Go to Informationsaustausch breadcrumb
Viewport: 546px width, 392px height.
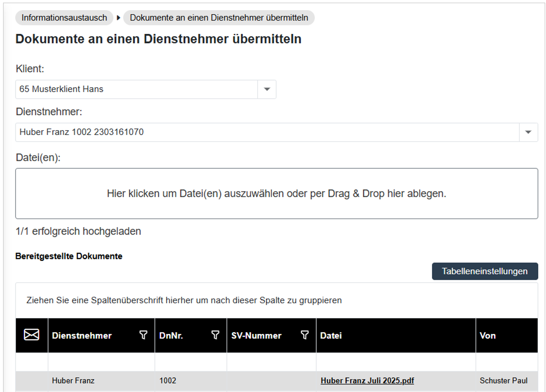(64, 18)
